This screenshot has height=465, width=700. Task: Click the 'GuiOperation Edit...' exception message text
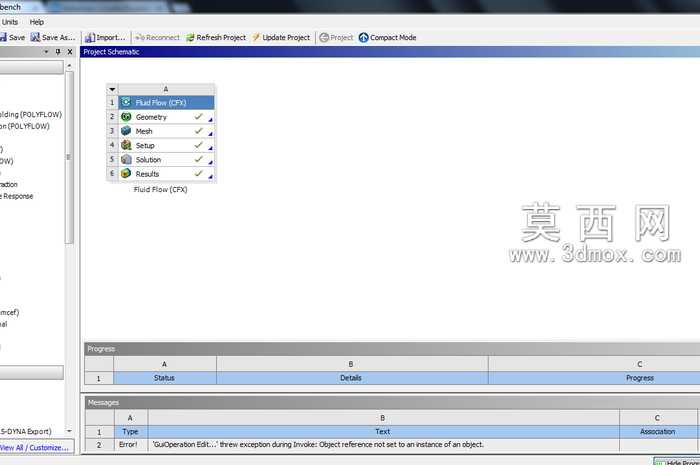point(318,444)
